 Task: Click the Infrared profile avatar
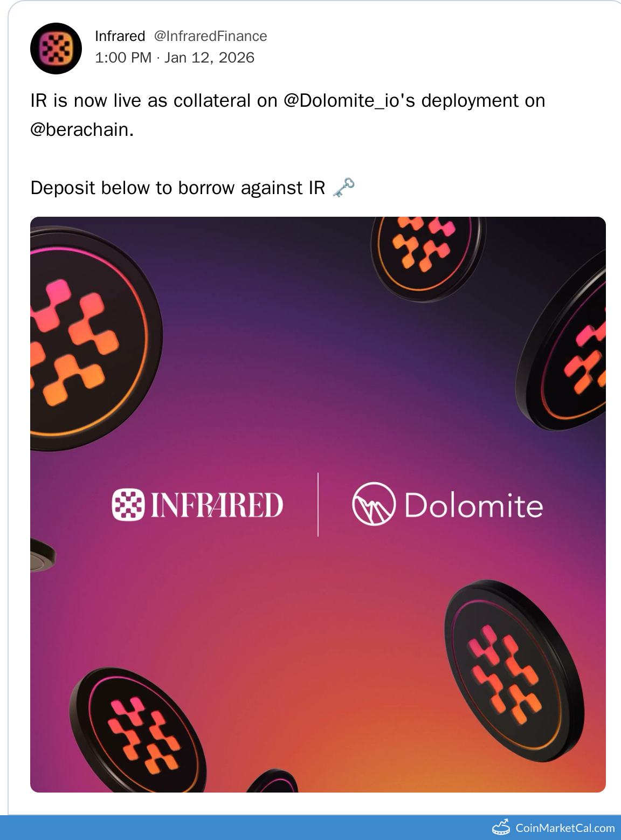tap(56, 49)
